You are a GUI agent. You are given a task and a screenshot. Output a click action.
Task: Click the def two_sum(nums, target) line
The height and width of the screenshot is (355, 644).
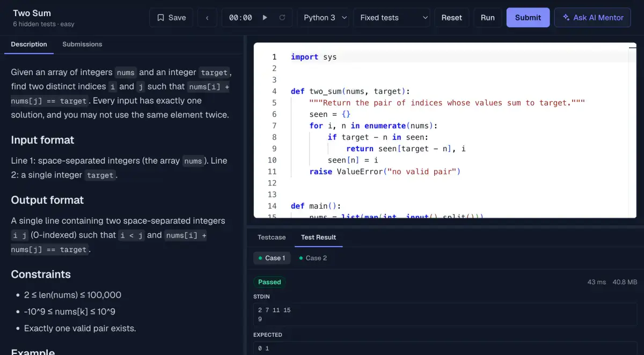coord(350,91)
